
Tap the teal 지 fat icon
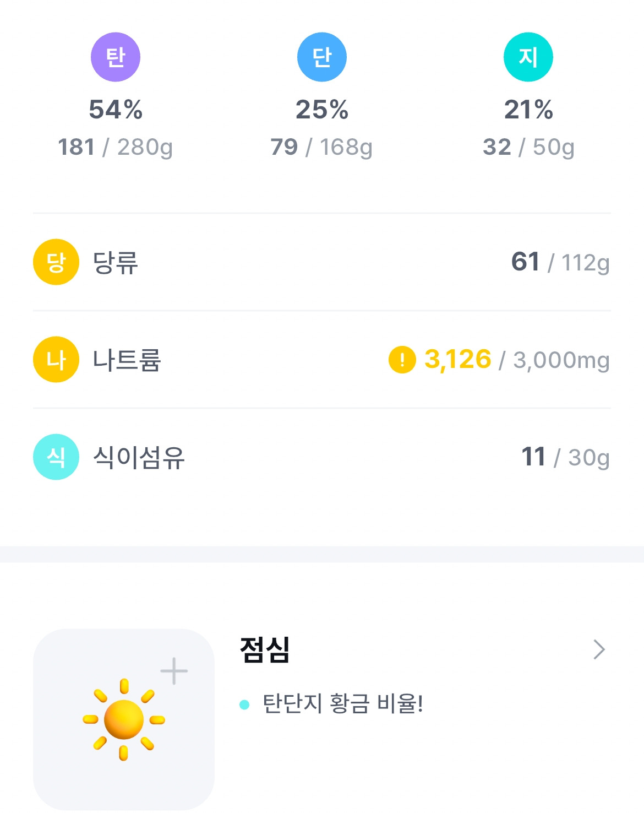(528, 57)
